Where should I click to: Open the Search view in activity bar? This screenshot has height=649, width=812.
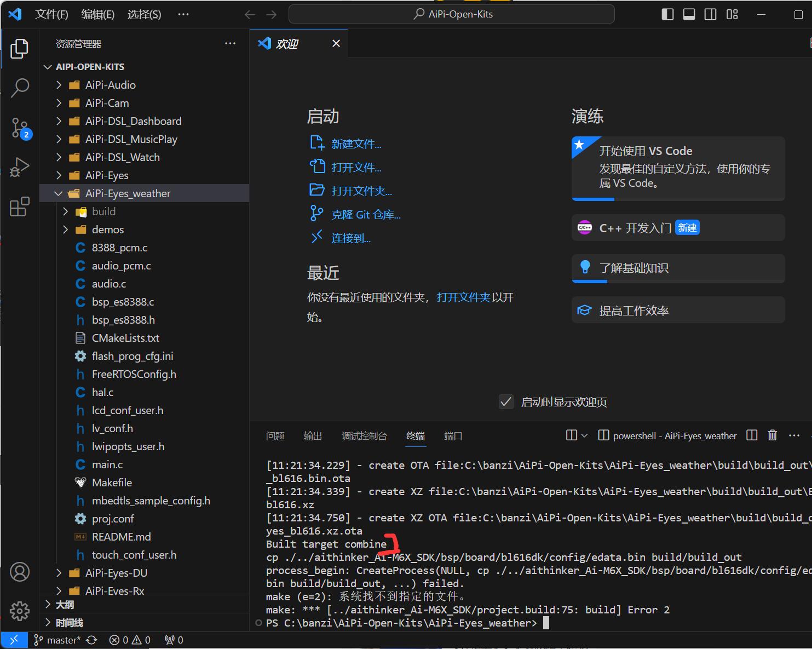pos(20,88)
